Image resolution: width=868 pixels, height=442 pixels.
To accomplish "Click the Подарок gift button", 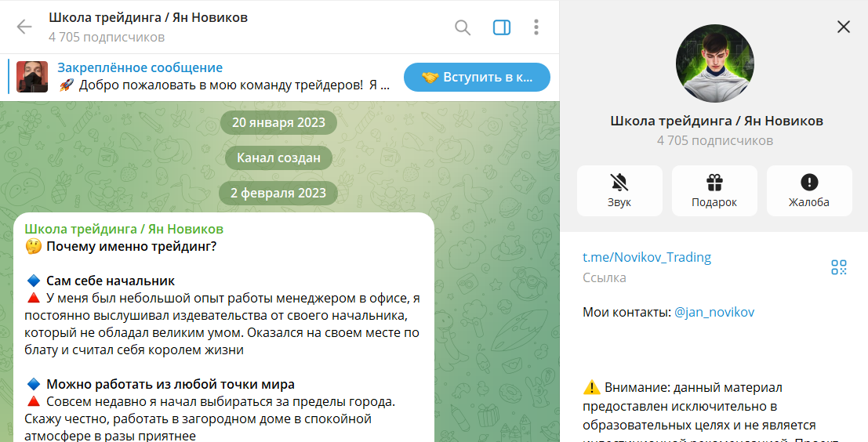I will pyautogui.click(x=714, y=190).
